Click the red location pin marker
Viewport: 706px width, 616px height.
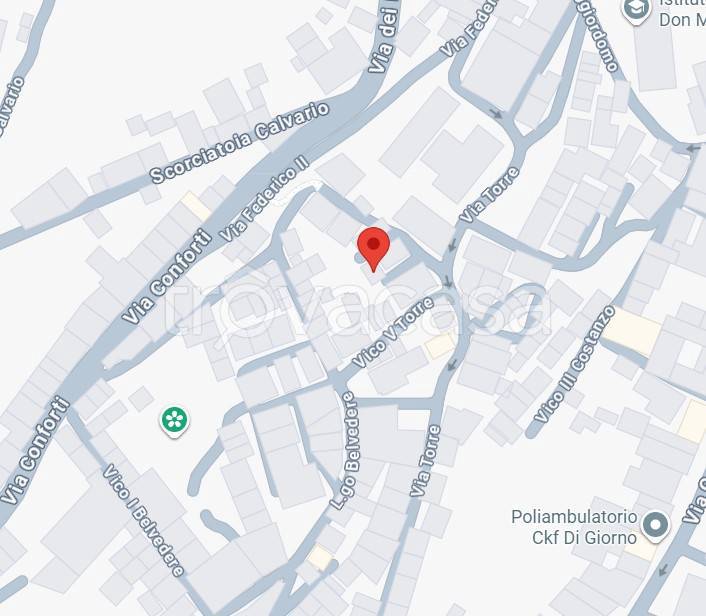click(373, 249)
